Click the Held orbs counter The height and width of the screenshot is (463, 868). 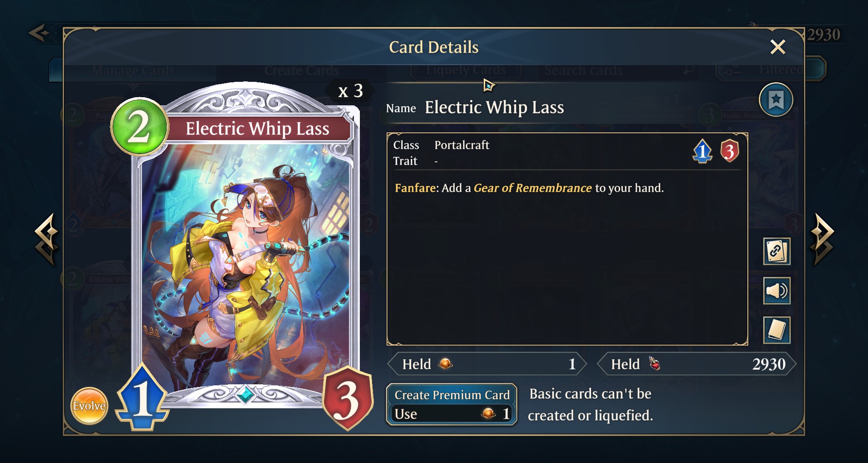point(487,364)
